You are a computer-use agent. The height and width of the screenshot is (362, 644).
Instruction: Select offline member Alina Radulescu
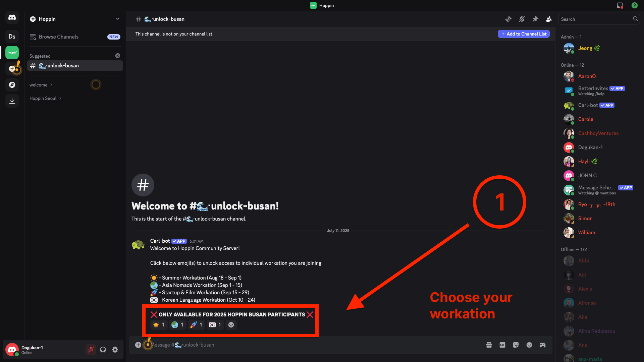point(598,331)
